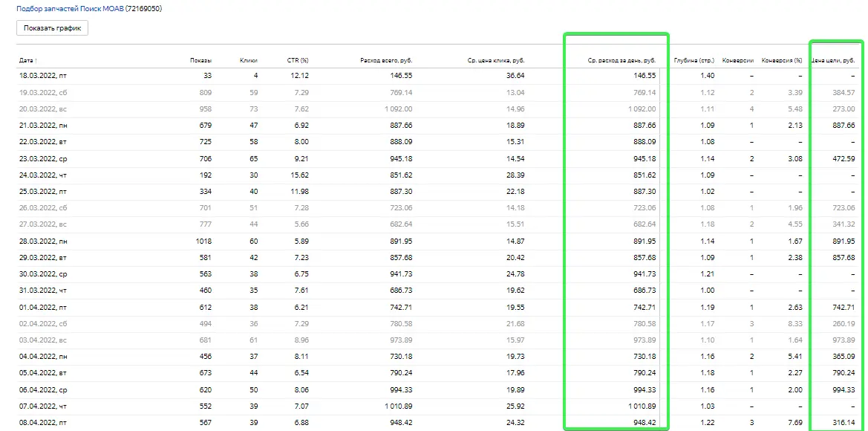Sort by the 'Клики' column header
Image resolution: width=868 pixels, height=431 pixels.
click(248, 60)
